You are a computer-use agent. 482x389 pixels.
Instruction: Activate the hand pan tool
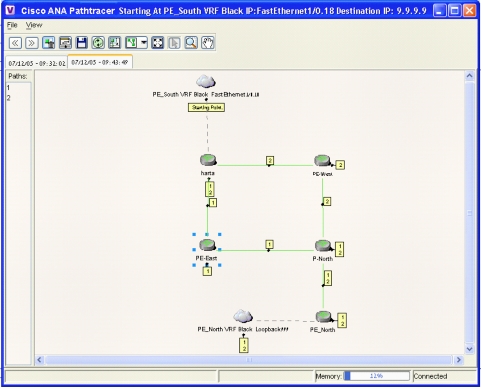tap(208, 43)
